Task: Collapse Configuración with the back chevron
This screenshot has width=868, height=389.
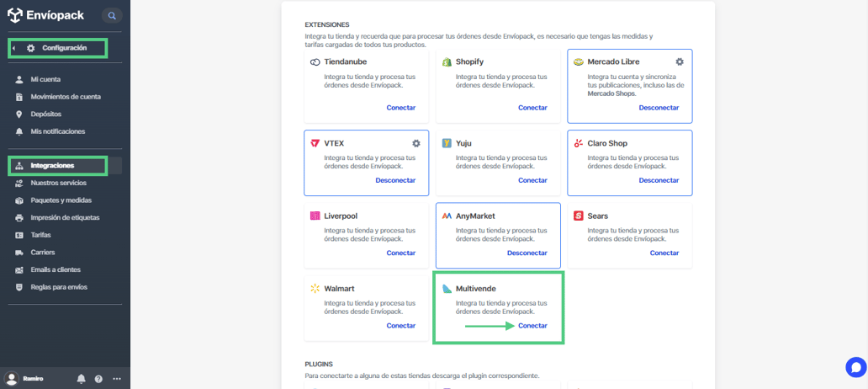Action: tap(13, 48)
